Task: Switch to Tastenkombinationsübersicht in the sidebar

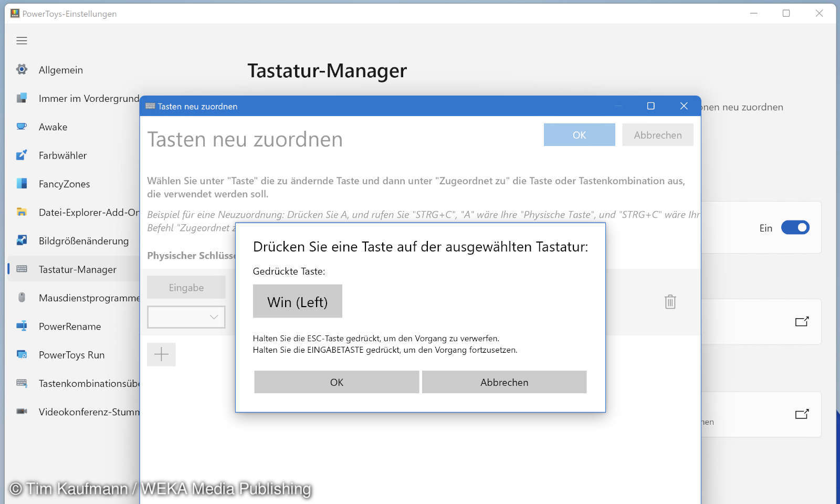Action: [x=22, y=383]
